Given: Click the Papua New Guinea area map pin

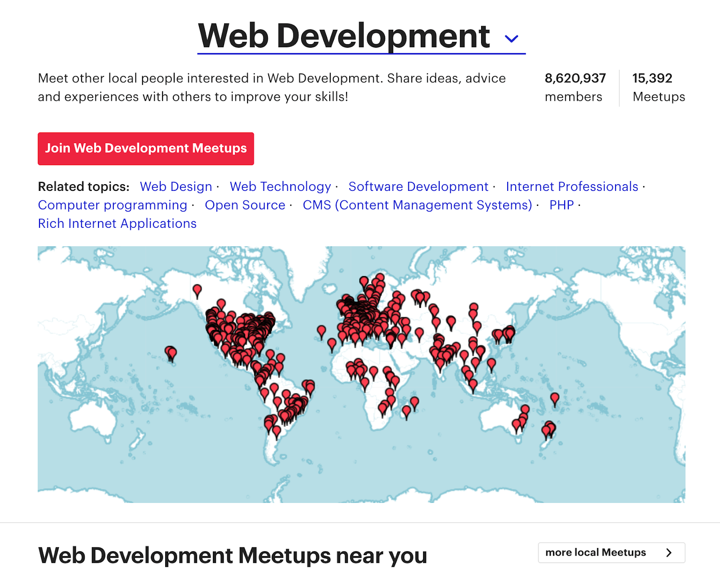Looking at the screenshot, I should tap(555, 398).
